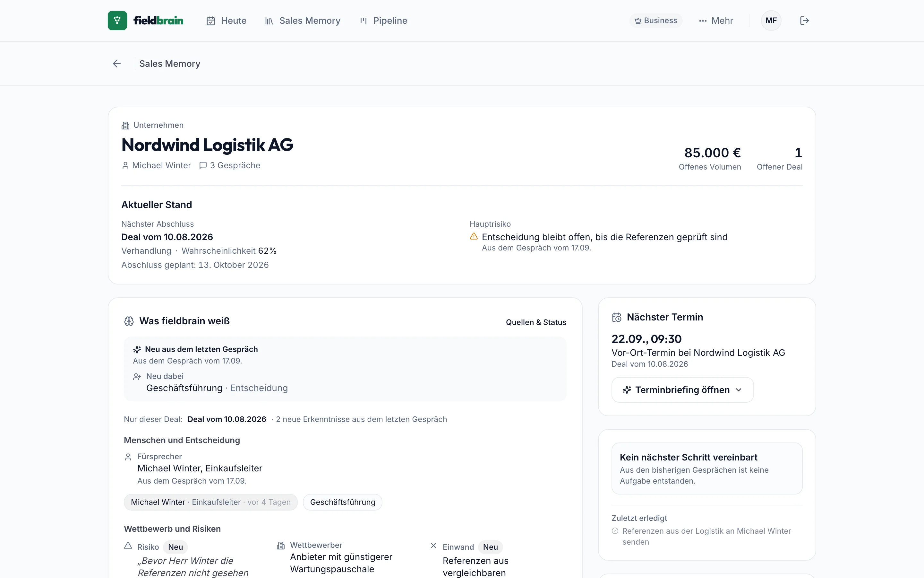This screenshot has height=578, width=924.
Task: Open the Mehr menu
Action: [716, 21]
